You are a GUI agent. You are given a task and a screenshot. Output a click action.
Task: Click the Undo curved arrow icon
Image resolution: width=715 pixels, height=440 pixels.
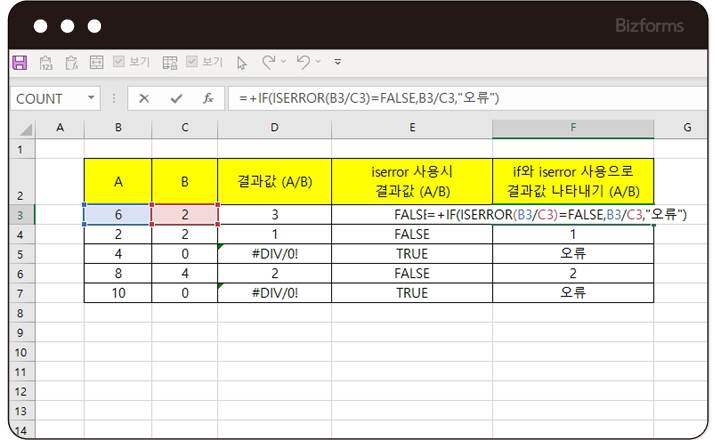303,62
